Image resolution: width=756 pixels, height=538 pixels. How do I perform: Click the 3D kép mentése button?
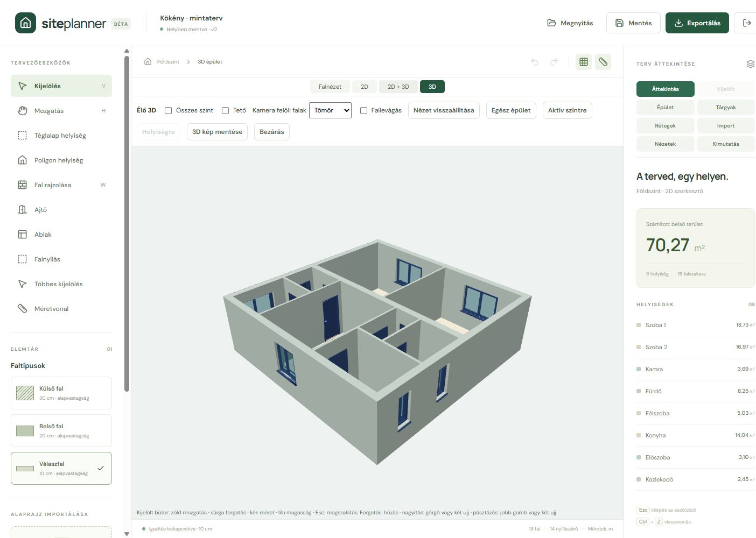tap(217, 132)
